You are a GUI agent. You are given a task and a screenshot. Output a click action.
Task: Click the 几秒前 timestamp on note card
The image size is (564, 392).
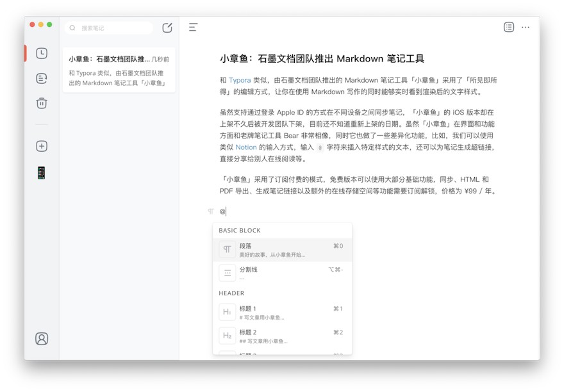(x=160, y=60)
